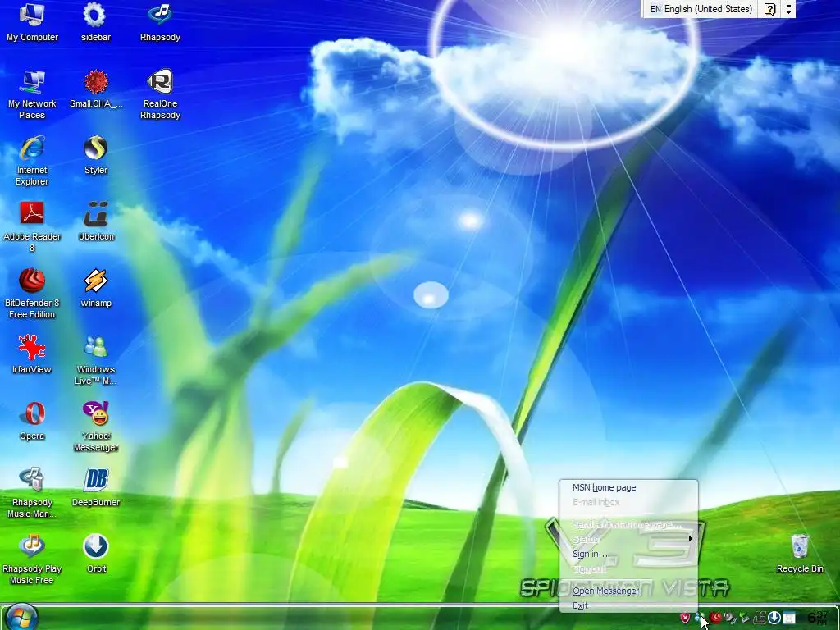Select the RealOne Rhapsody shortcut

pos(160,95)
